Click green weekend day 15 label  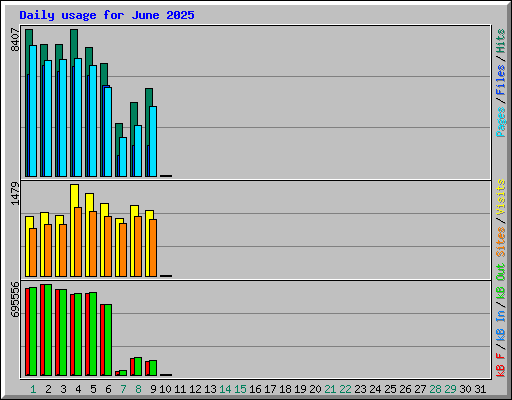tap(240, 389)
